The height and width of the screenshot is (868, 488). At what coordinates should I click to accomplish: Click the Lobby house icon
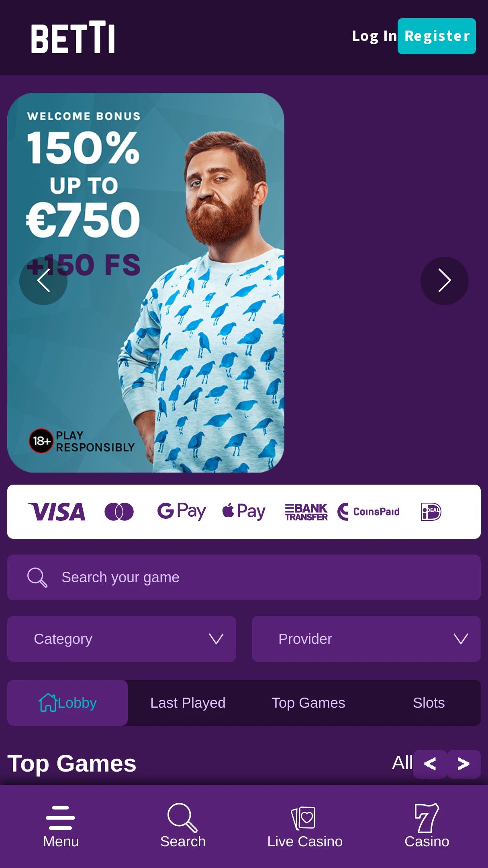click(x=48, y=703)
